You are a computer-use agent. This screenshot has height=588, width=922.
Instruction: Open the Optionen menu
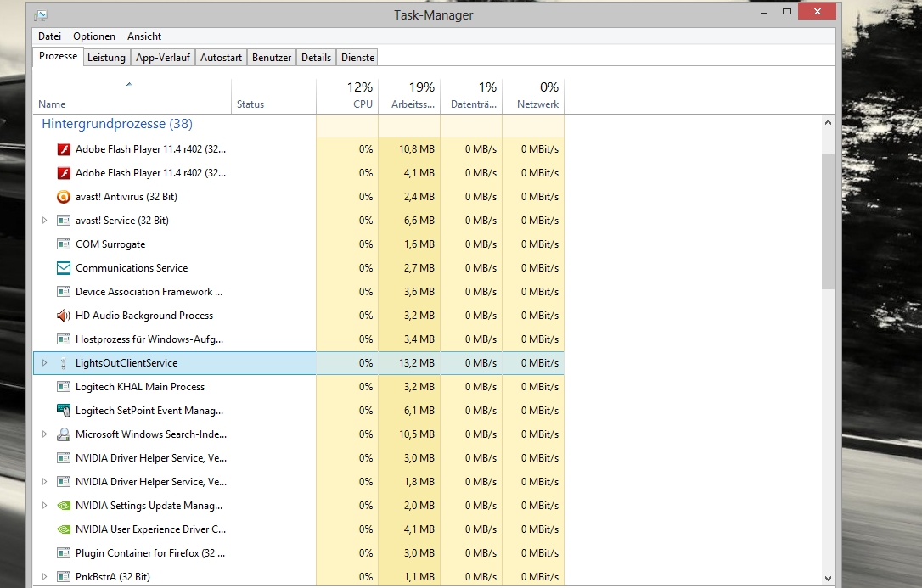pos(94,36)
